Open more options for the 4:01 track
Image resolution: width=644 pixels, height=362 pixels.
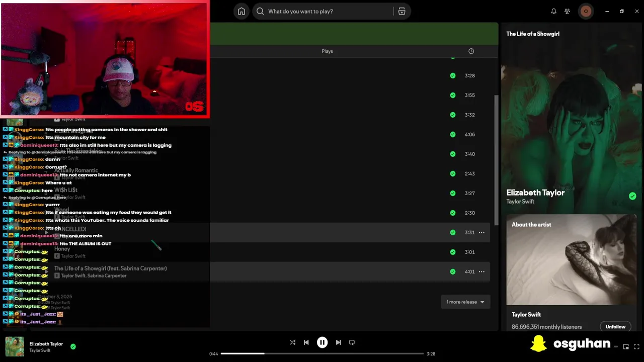tap(481, 271)
